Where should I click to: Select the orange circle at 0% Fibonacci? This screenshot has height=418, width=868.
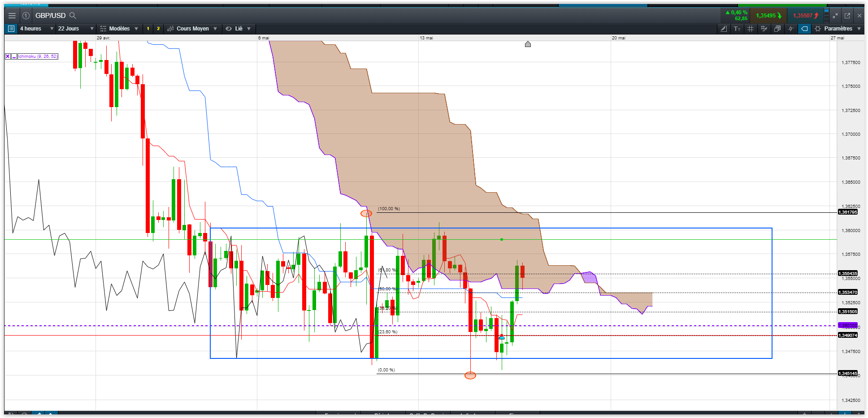(x=470, y=375)
